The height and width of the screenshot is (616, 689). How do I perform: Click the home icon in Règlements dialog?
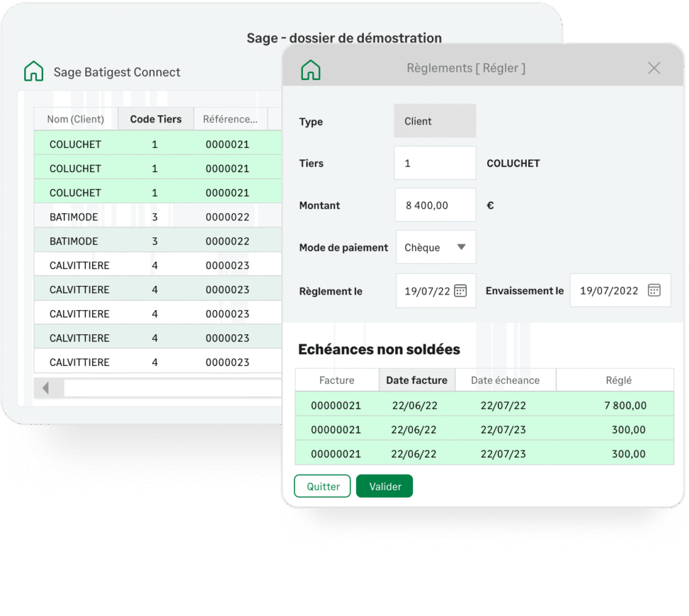pyautogui.click(x=310, y=69)
